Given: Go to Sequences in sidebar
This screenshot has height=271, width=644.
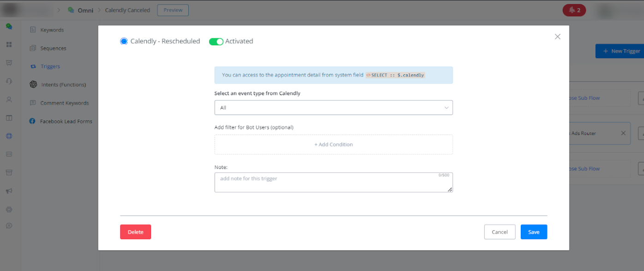Looking at the screenshot, I should coord(53,48).
